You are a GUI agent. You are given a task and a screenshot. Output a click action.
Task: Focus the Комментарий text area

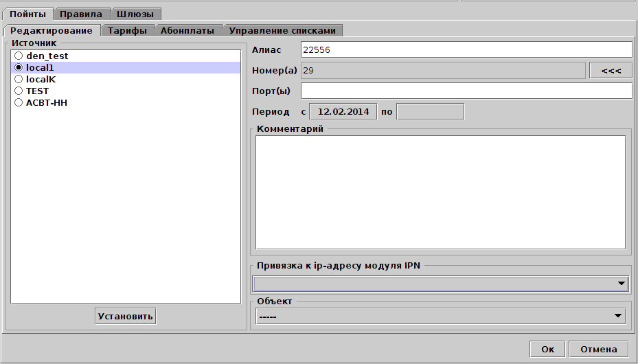(440, 192)
